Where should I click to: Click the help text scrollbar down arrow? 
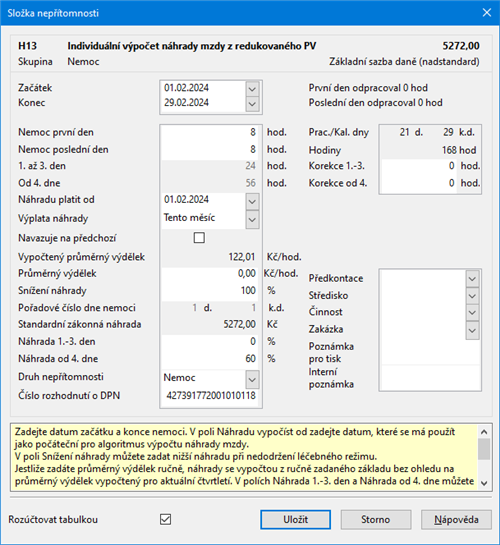484,483
